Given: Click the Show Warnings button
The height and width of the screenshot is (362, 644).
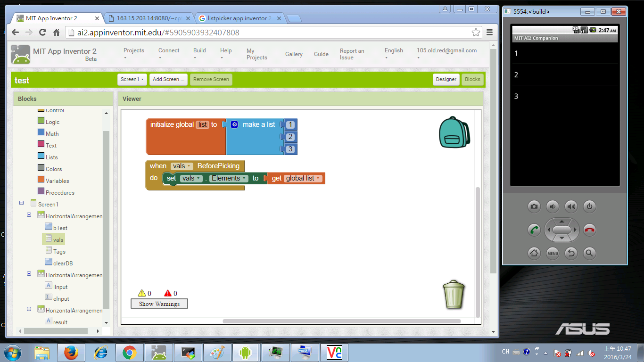Looking at the screenshot, I should pos(159,304).
